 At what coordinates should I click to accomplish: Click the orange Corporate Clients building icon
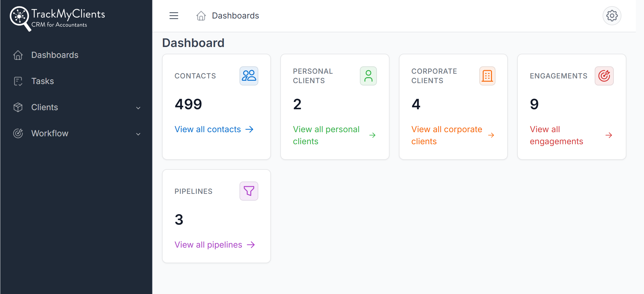pyautogui.click(x=487, y=76)
